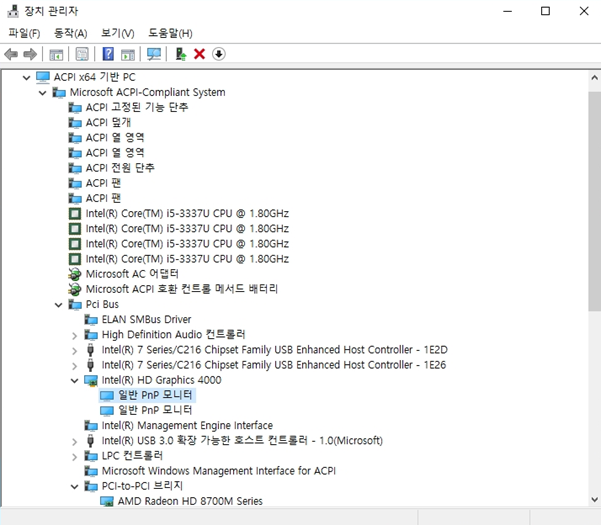The width and height of the screenshot is (601, 525).
Task: Click the red X Uninstall device icon
Action: pos(199,54)
